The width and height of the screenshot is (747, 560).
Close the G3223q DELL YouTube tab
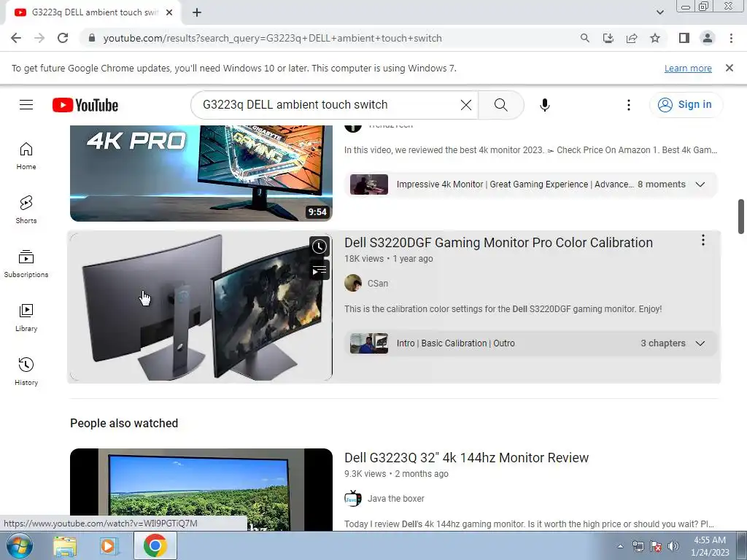[169, 12]
